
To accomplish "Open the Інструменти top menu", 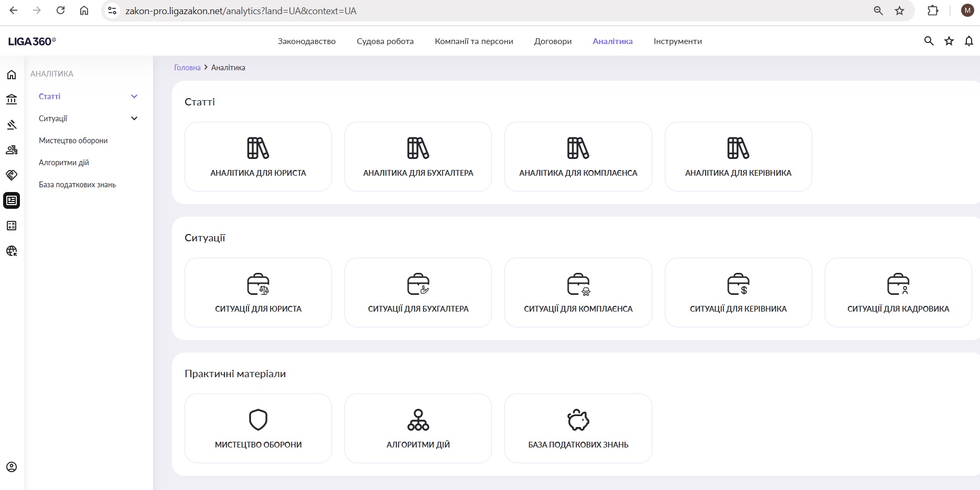I will pos(677,41).
